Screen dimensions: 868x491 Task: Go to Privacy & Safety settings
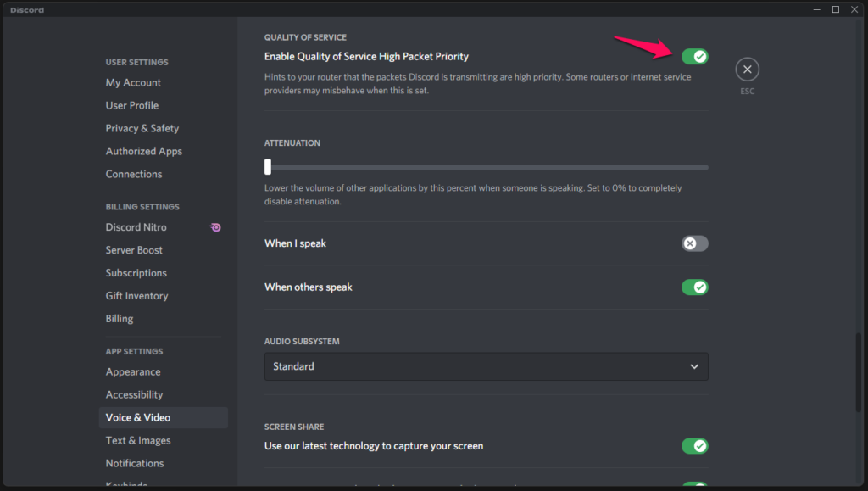(x=142, y=128)
